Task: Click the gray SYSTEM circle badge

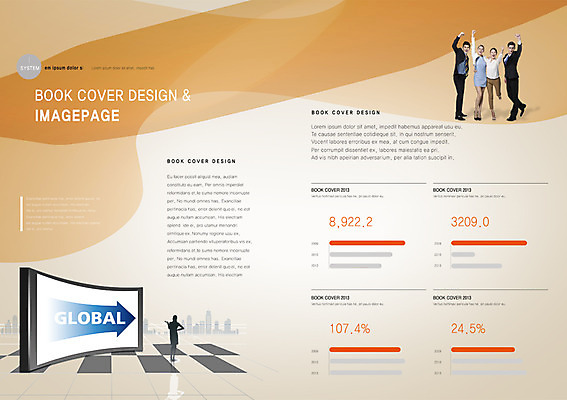Action: [29, 67]
